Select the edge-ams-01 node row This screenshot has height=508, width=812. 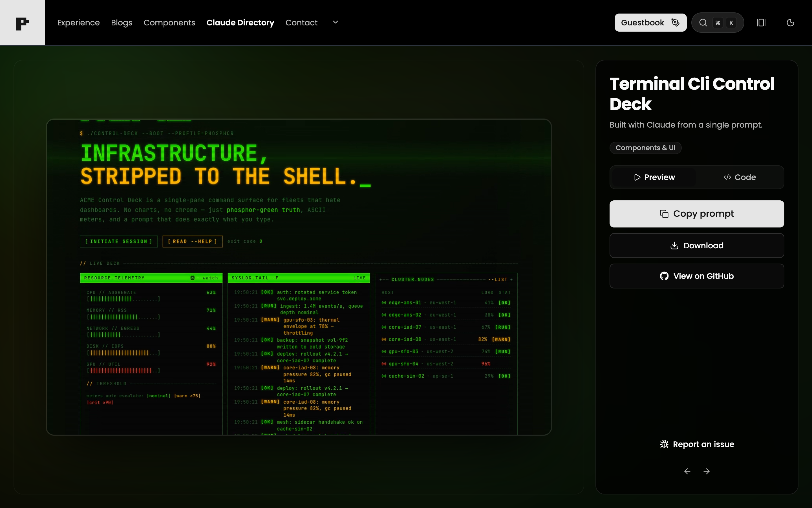pos(446,303)
